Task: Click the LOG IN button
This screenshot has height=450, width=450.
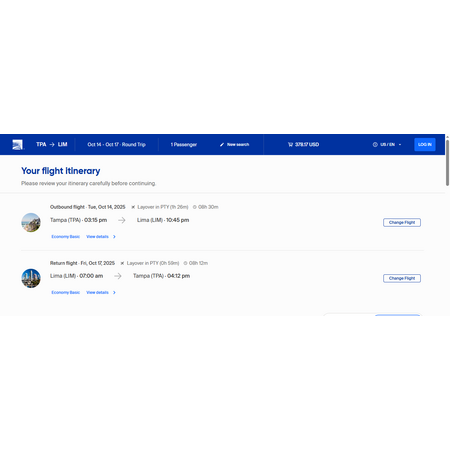Action: [x=425, y=144]
